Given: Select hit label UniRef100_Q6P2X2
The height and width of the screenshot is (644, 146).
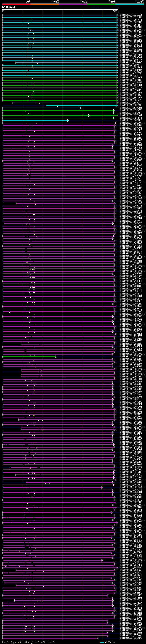Looking at the screenshot, I should tap(131, 419).
